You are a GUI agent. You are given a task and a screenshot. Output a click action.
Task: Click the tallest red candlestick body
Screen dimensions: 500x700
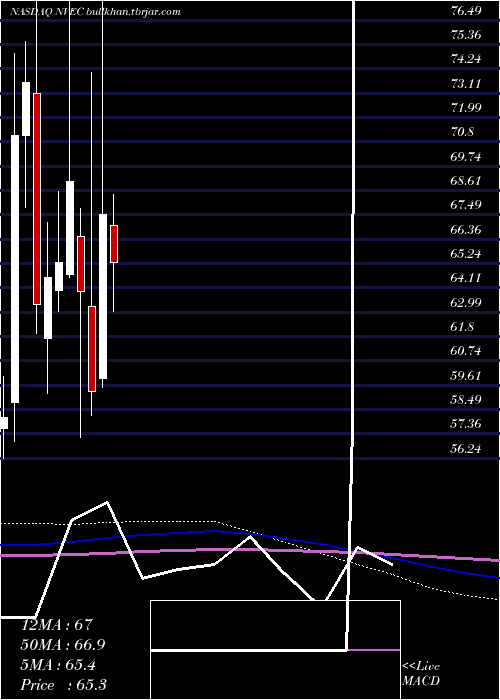point(37,199)
